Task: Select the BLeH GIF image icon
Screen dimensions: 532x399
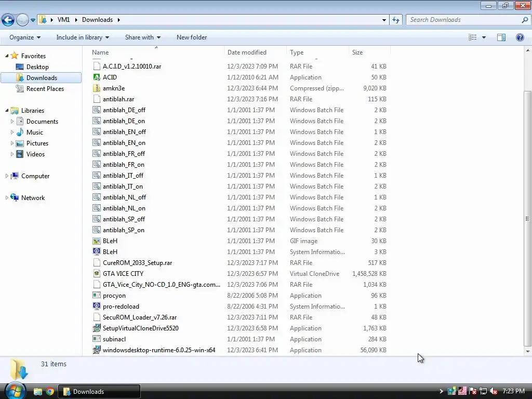Action: tap(97, 241)
